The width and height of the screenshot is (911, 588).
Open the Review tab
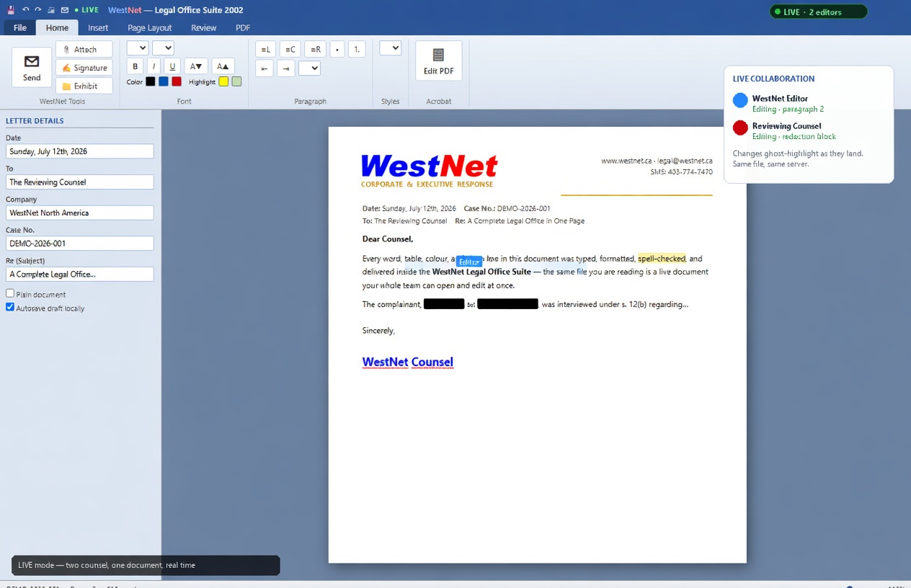(203, 27)
